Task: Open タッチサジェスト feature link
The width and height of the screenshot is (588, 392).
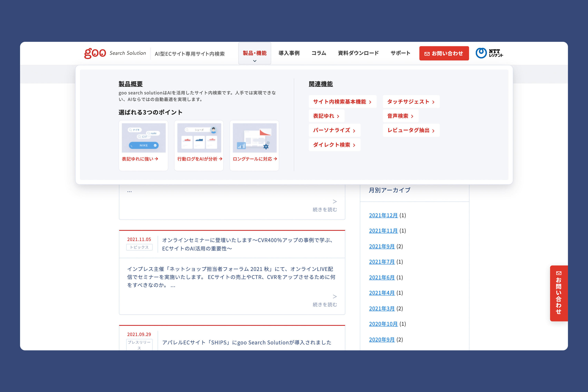Action: tap(411, 102)
